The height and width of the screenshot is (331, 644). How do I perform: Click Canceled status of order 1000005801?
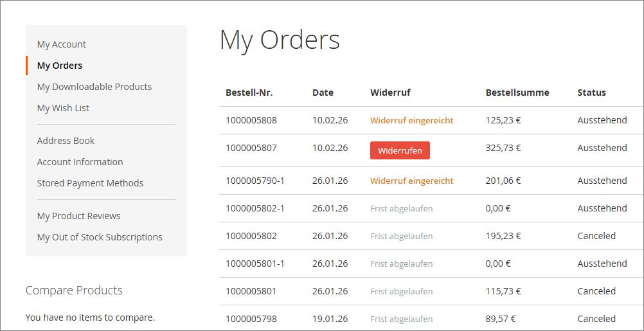tap(596, 291)
